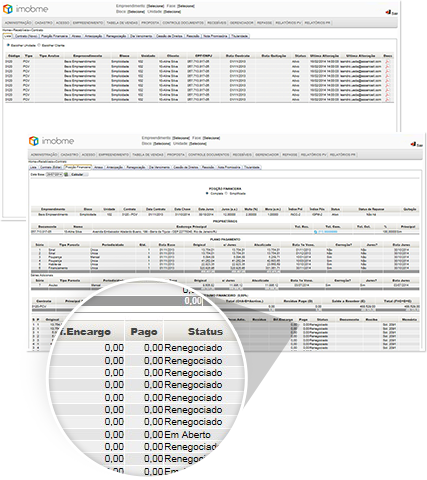Open CONTROLE DOCUMENTOS menu in front window
The width and height of the screenshot is (427, 480).
click(x=209, y=155)
